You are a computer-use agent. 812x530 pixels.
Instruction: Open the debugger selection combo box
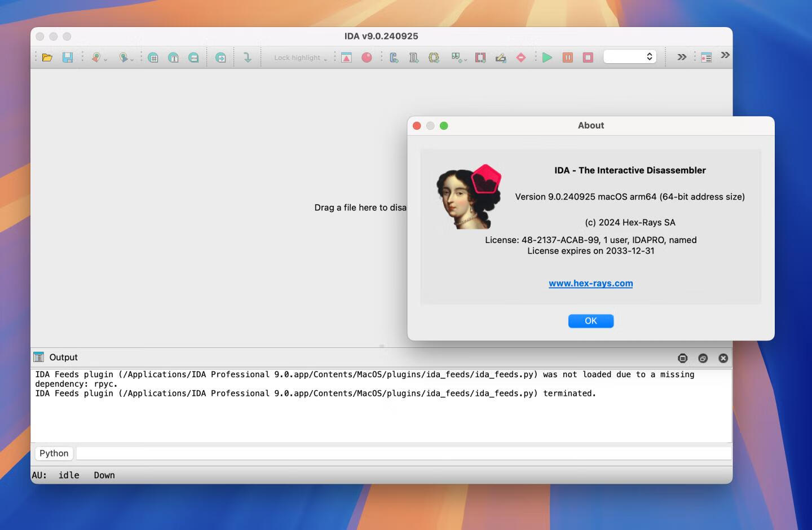(630, 57)
